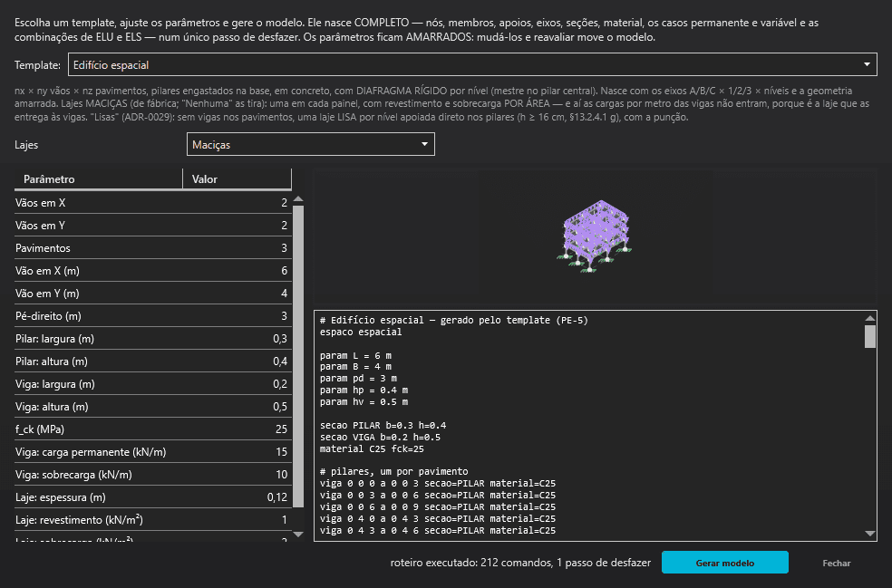Viewport: 892px width, 588px height.
Task: Select the Parâmetro column header
Action: click(x=98, y=179)
